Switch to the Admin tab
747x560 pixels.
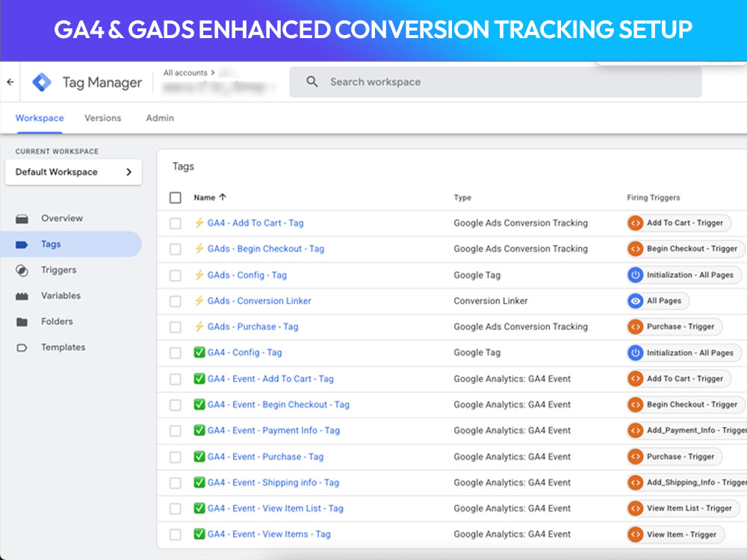pos(160,118)
